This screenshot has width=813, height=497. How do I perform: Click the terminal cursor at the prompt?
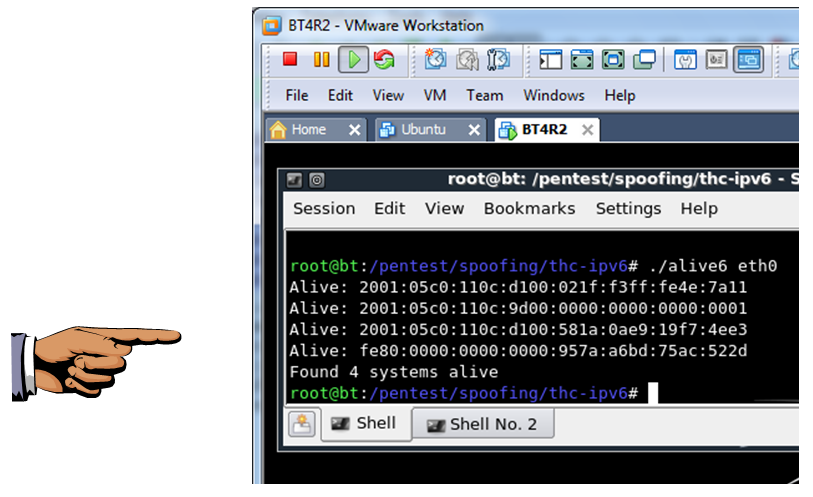tap(653, 393)
